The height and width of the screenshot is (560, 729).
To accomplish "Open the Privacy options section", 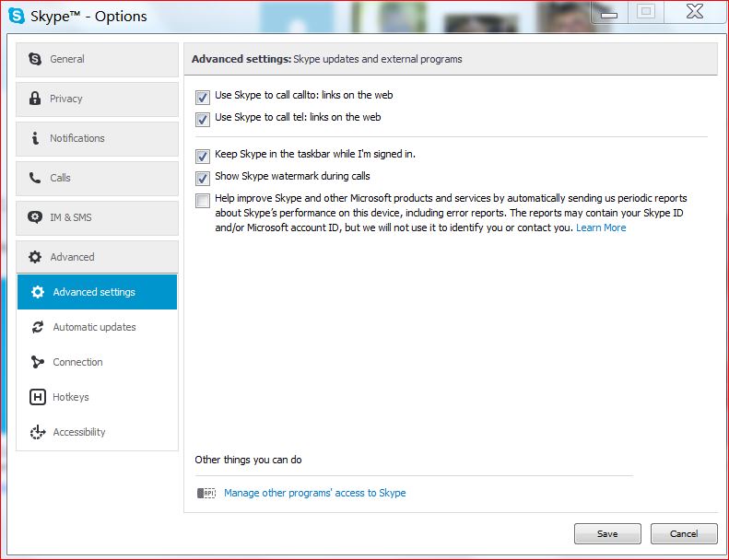I will [97, 99].
